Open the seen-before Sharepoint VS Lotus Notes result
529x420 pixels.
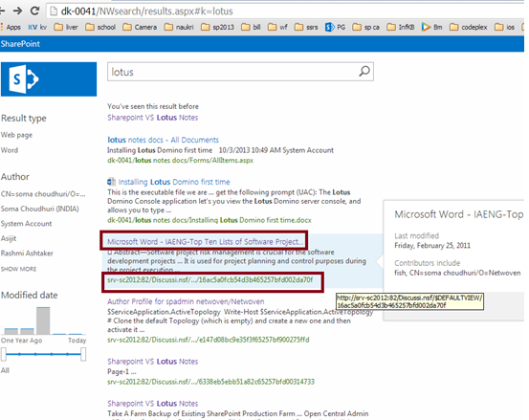coord(152,118)
